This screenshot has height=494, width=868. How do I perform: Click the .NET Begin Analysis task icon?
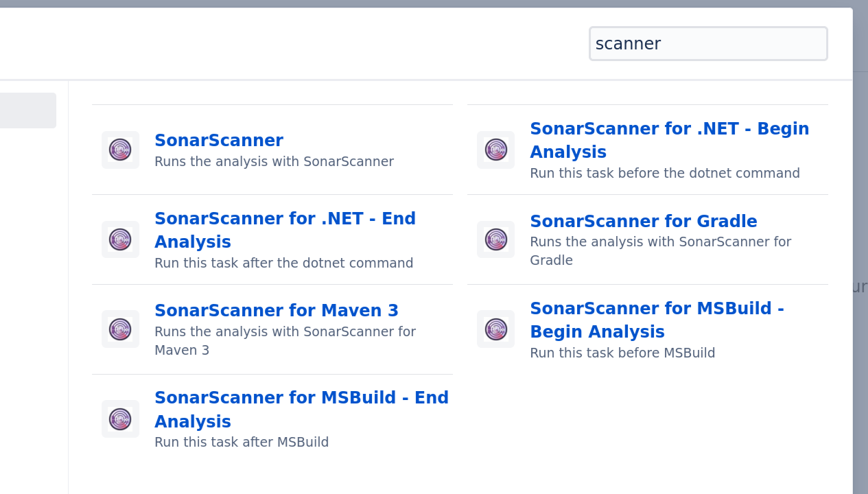coord(495,150)
